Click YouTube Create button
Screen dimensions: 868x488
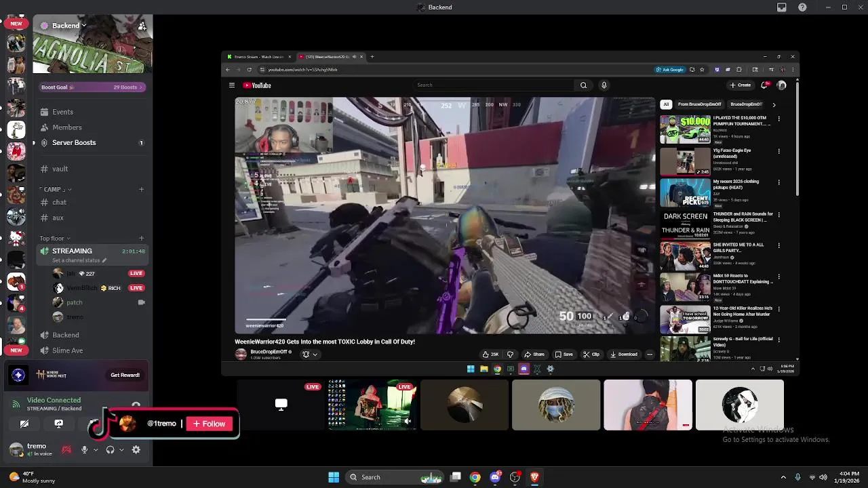click(740, 85)
